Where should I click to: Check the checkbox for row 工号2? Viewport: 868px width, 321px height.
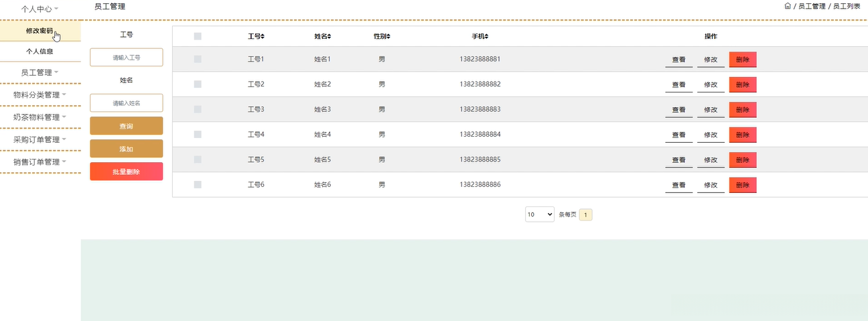pos(198,84)
